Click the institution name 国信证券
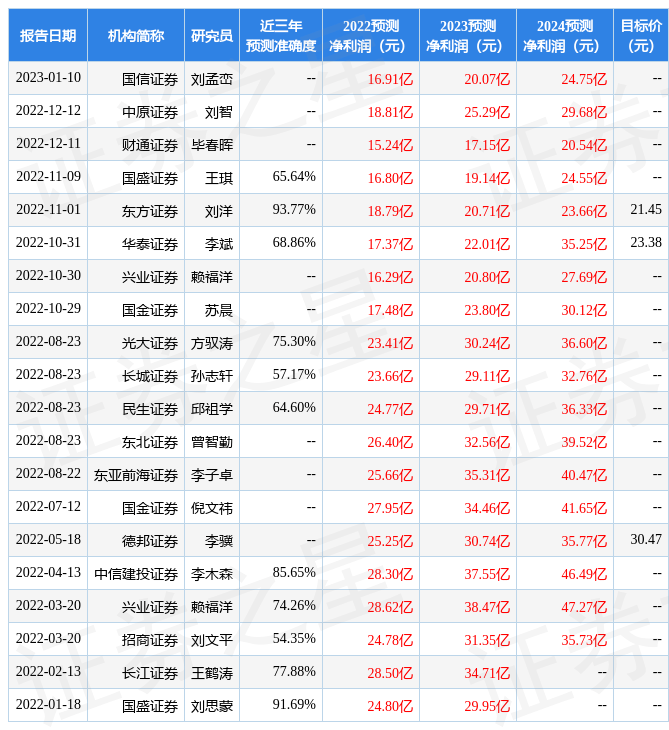 150,79
